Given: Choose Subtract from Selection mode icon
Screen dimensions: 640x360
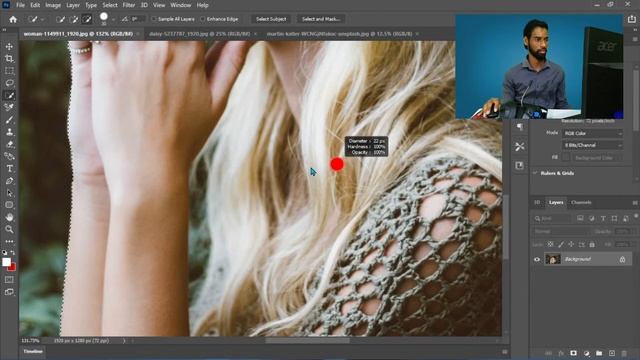Looking at the screenshot, I should coord(87,19).
